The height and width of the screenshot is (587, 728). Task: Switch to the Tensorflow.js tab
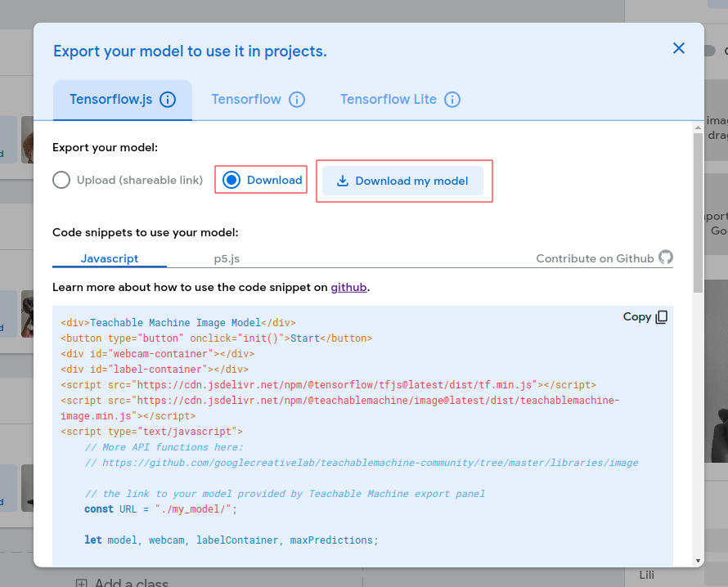[123, 100]
